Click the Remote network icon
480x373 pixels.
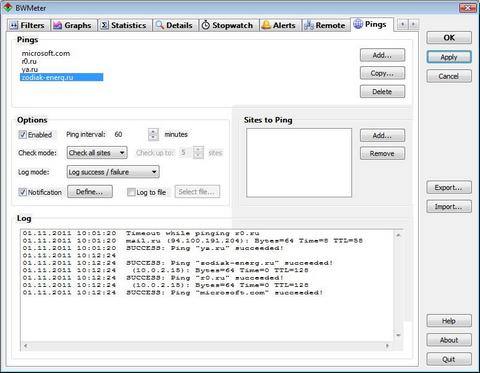pos(309,25)
